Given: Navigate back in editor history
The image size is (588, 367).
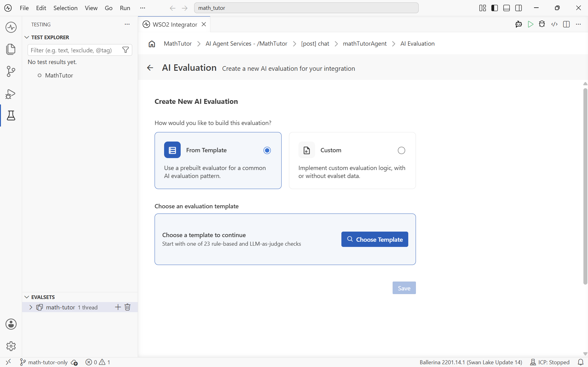Looking at the screenshot, I should pos(173,8).
